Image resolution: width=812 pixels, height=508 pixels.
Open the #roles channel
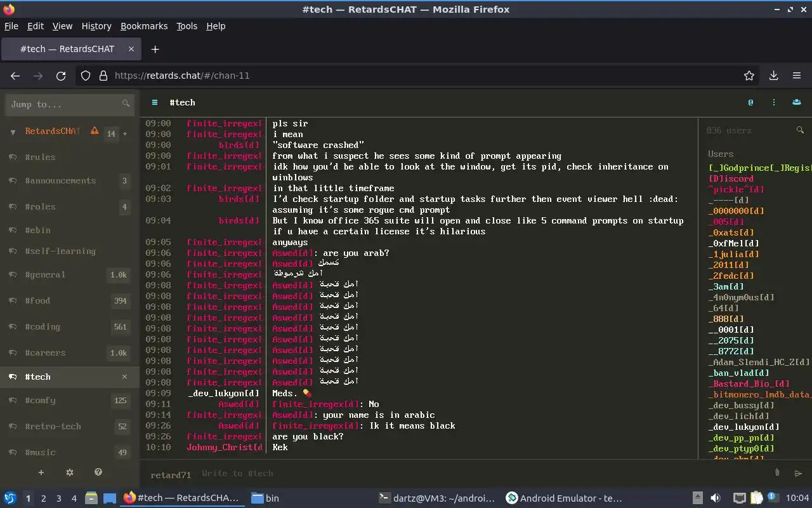[x=70, y=206]
